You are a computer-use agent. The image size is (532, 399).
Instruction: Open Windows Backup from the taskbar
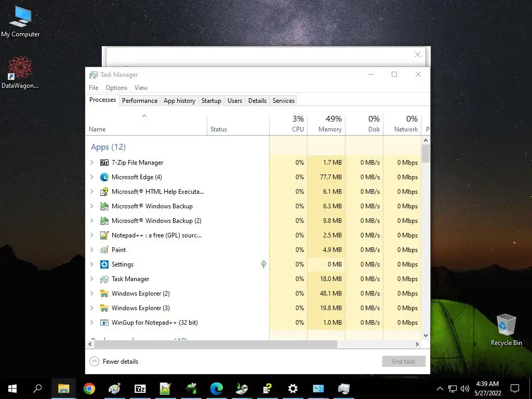pyautogui.click(x=242, y=389)
